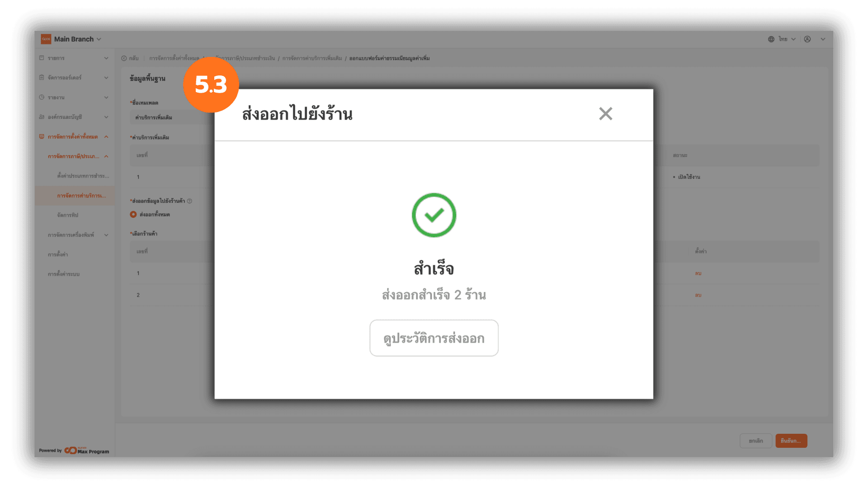Open the รายงาน sidebar menu
Screen dimensions: 868x488
[x=74, y=97]
